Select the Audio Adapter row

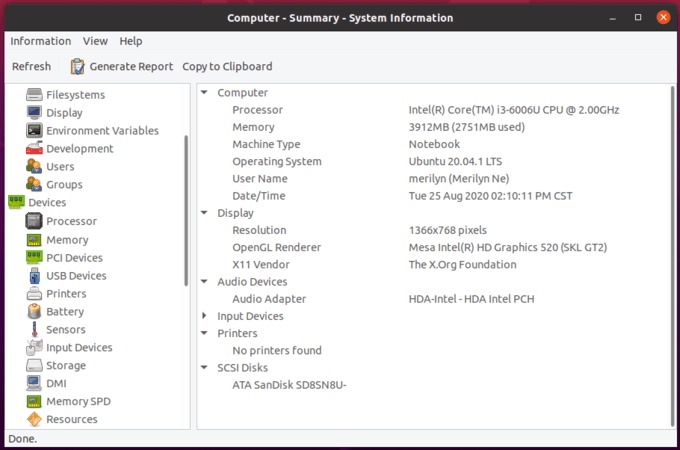[434, 299]
